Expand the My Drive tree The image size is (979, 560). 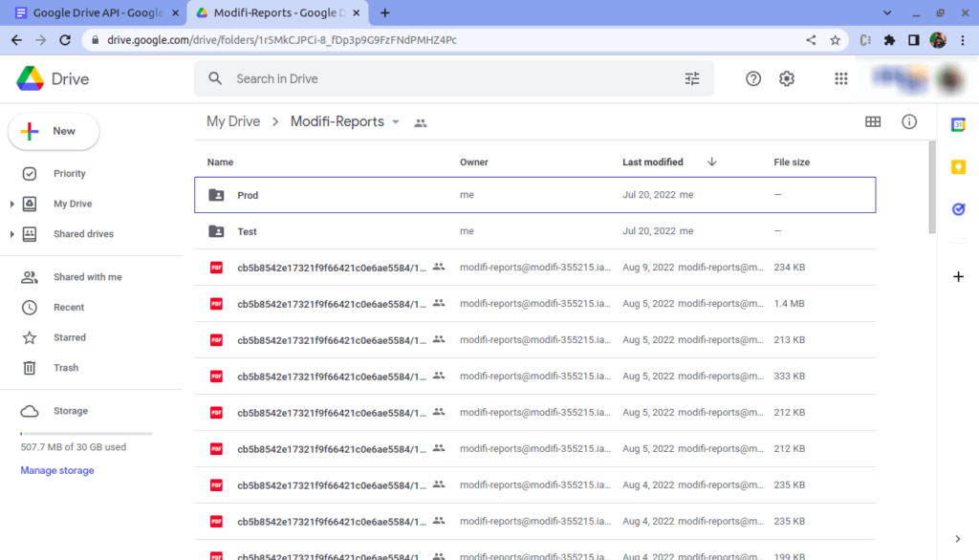tap(11, 205)
